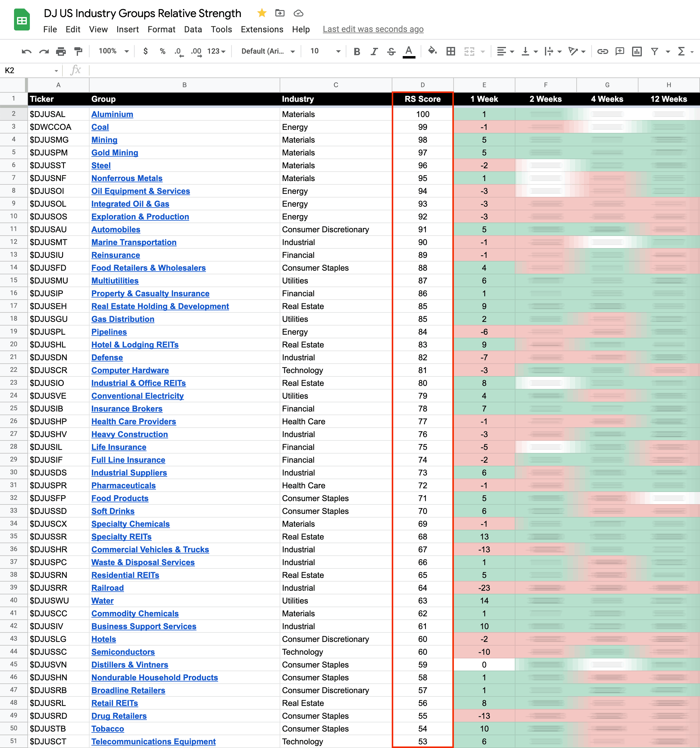Screen dimensions: 700x748
Task: Open the zoom 100% dropdown
Action: [114, 51]
